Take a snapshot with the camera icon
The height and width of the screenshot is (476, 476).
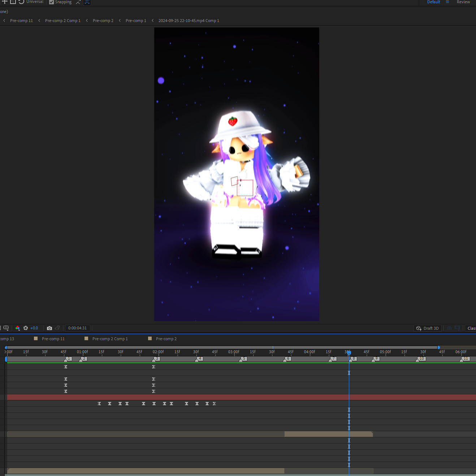(x=49, y=328)
